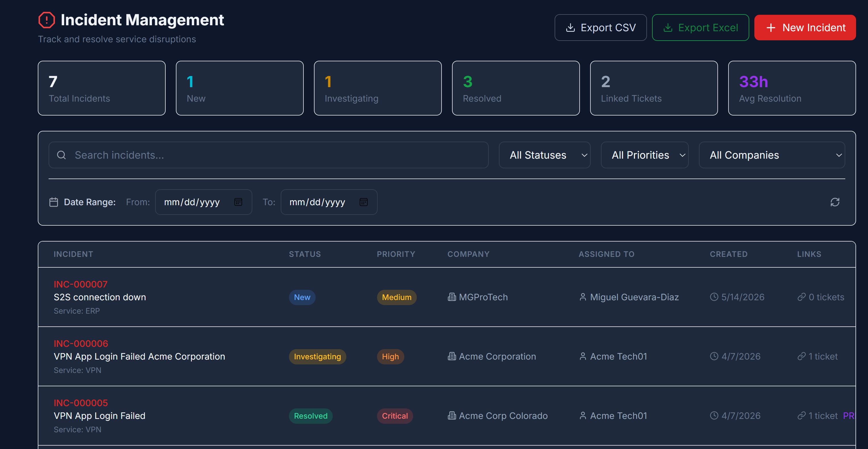The height and width of the screenshot is (449, 868).
Task: Click the New status badge
Action: click(302, 297)
